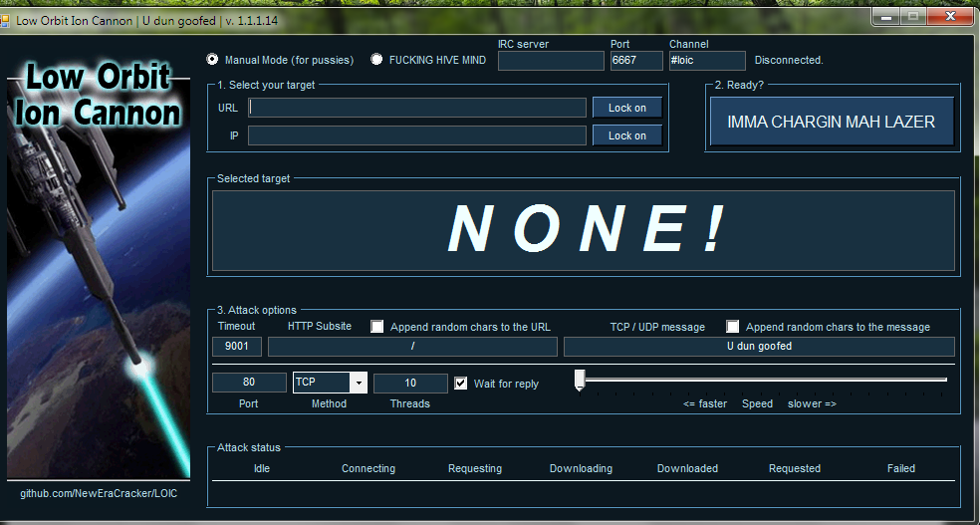This screenshot has width=980, height=525.
Task: Click the Idle column header
Action: [262, 468]
